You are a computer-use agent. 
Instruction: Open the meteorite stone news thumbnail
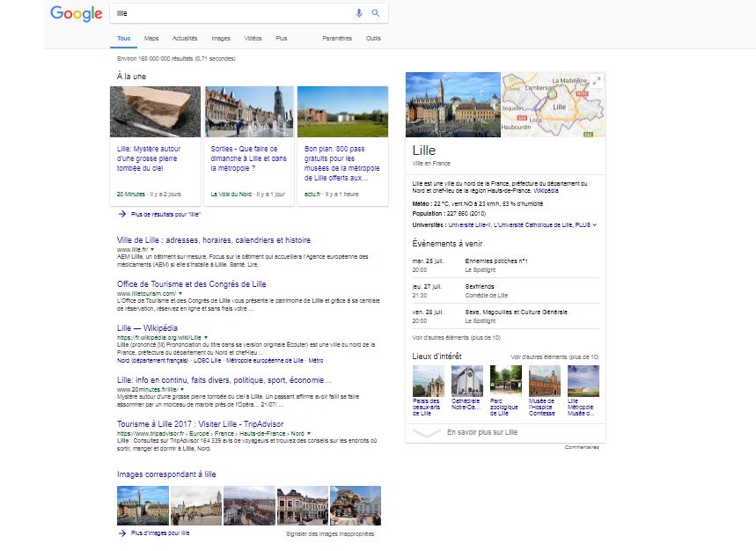pos(155,112)
